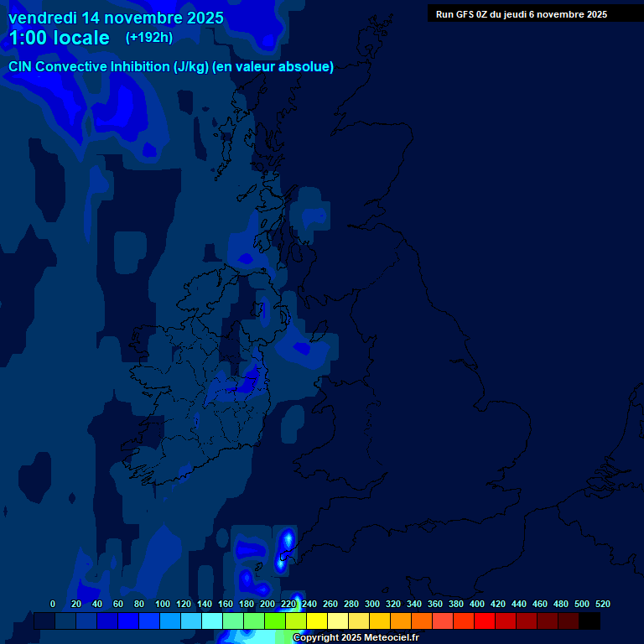Image resolution: width=644 pixels, height=644 pixels.
Task: Click the (+192h) forecast offset label
Action: click(x=149, y=38)
